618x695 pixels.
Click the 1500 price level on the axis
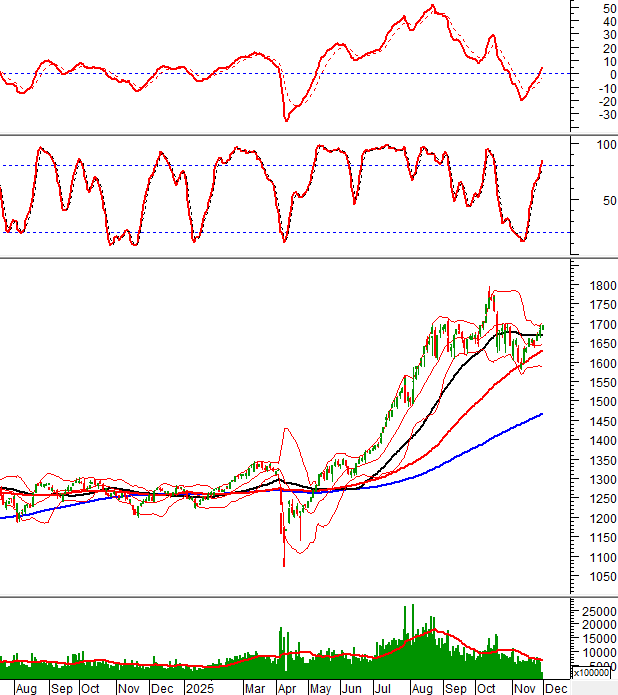point(591,402)
